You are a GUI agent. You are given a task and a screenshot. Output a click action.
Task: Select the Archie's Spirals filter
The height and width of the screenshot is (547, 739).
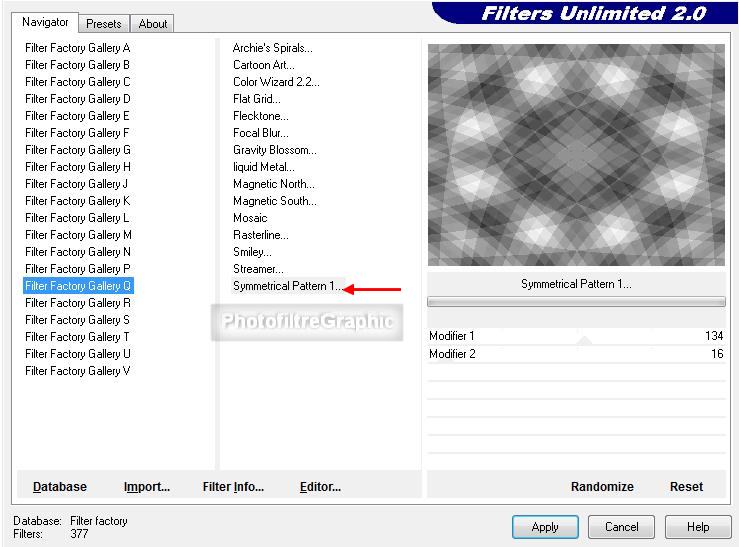click(272, 48)
